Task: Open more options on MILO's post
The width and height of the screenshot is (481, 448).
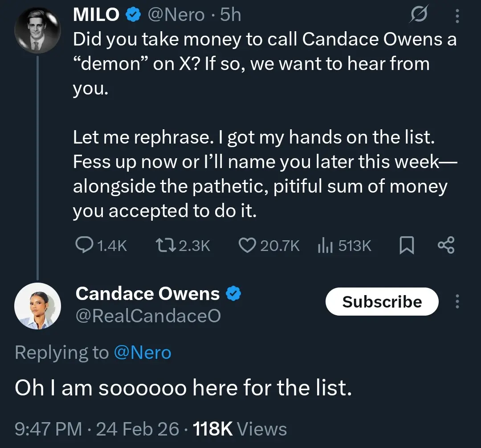Action: [x=457, y=16]
